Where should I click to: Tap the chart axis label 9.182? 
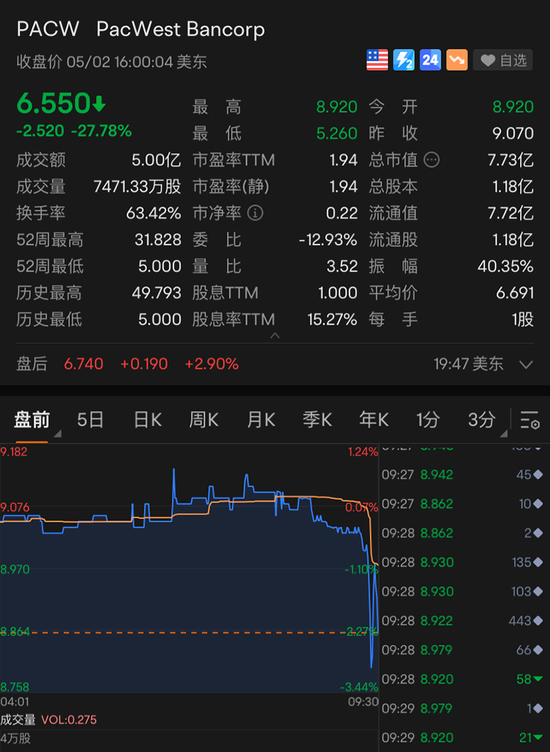click(14, 452)
